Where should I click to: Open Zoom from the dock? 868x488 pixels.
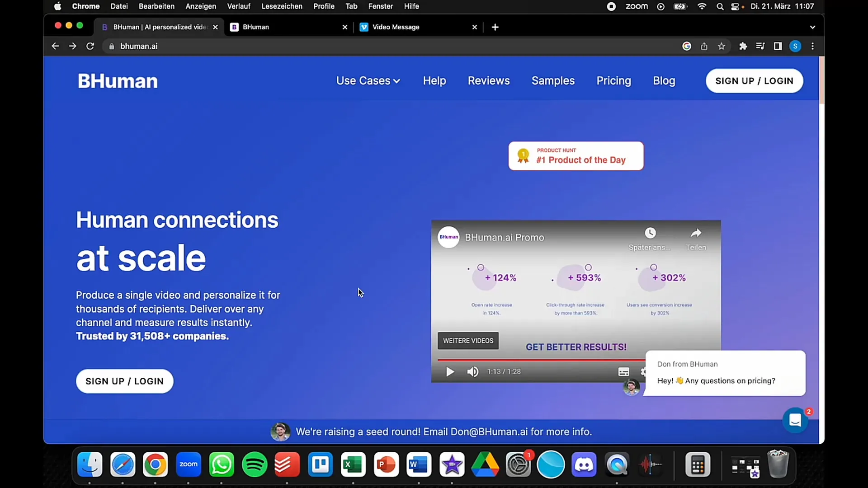click(189, 465)
